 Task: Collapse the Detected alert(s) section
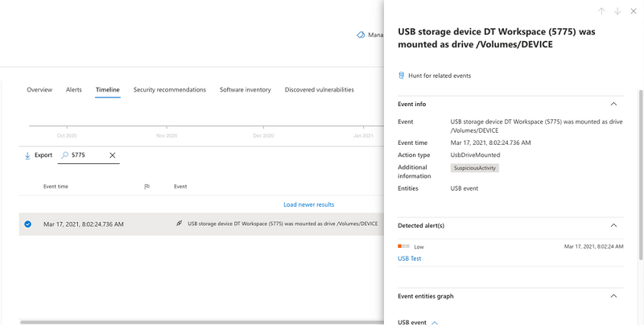point(613,225)
